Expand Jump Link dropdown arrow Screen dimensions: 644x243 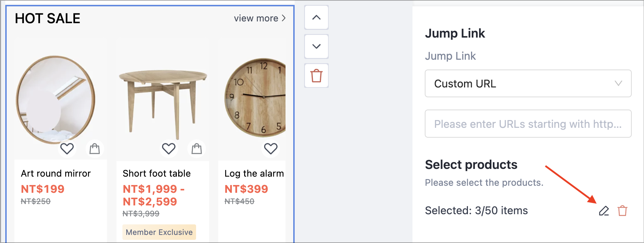618,83
